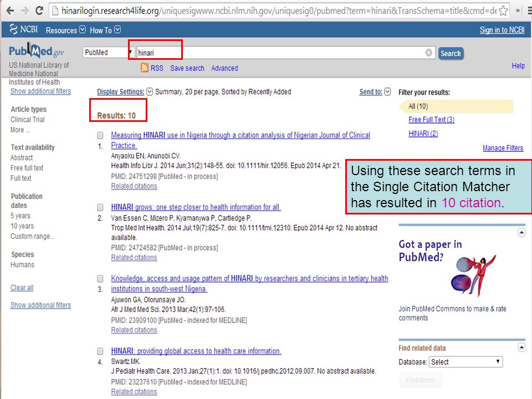The image size is (532, 399).
Task: Filter by Abstract text availability
Action: (22, 157)
